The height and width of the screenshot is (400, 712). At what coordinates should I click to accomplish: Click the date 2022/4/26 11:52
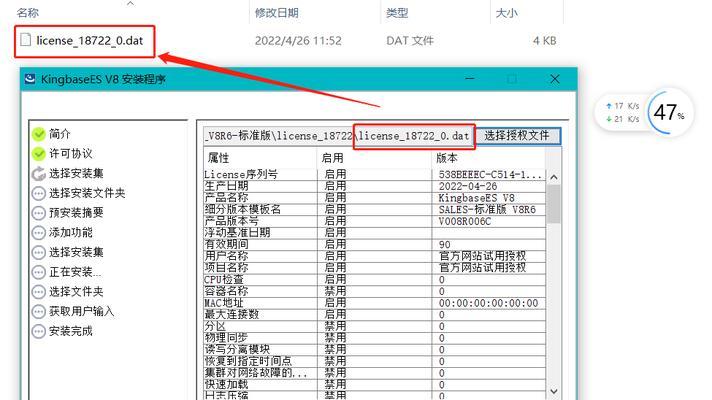click(298, 41)
